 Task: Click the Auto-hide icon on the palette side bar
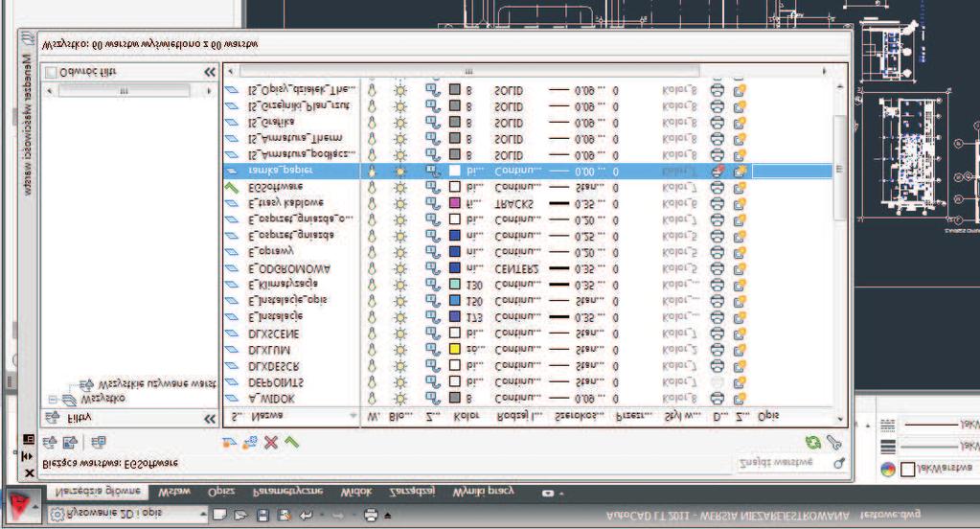(x=28, y=456)
